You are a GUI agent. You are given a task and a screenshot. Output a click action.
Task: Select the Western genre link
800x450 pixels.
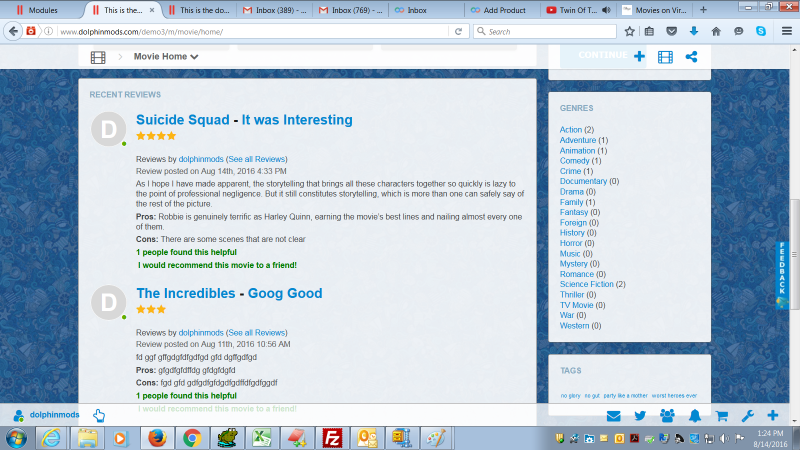pyautogui.click(x=574, y=326)
